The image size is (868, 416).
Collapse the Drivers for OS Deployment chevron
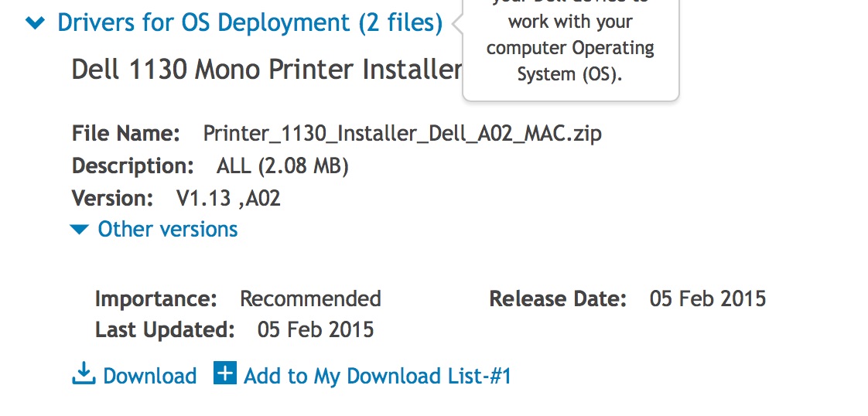[x=35, y=23]
